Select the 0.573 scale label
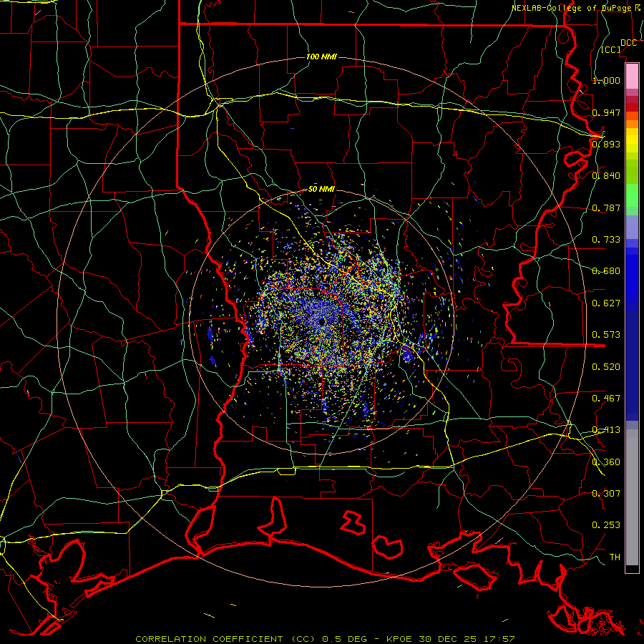Screen dimensions: 644x644 [606, 335]
